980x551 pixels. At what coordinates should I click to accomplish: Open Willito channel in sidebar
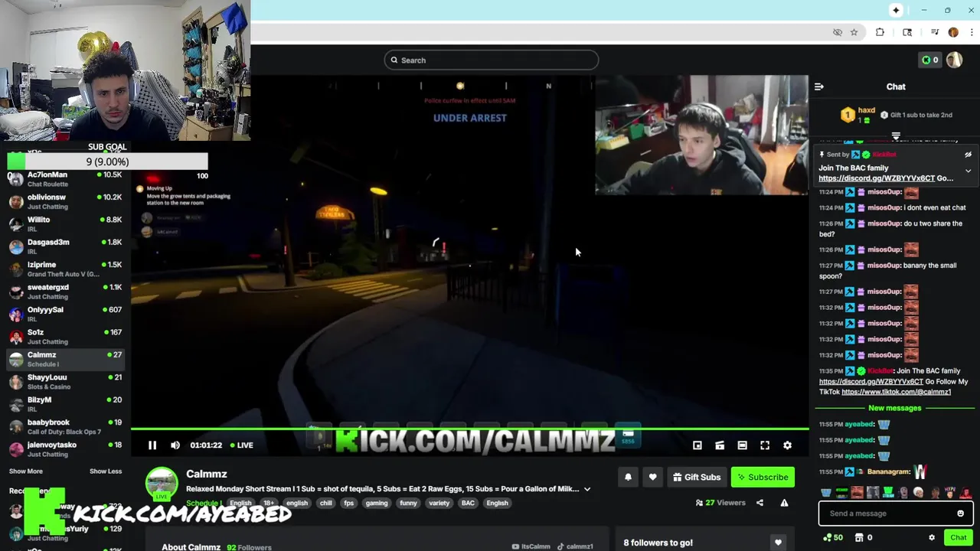[64, 224]
